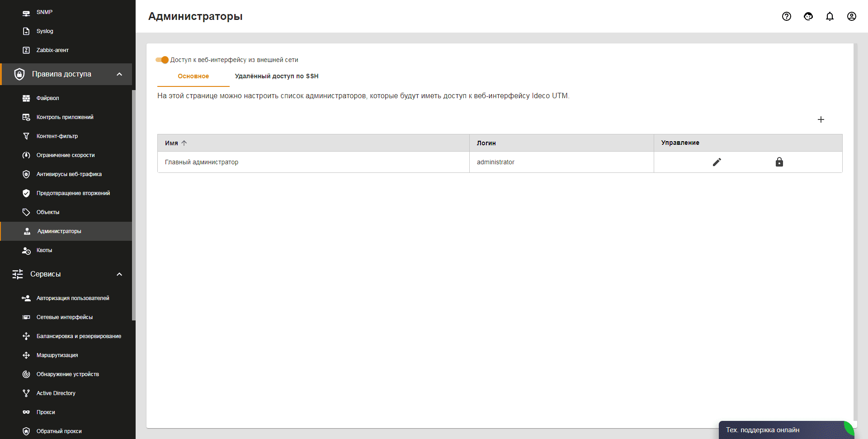Viewport: 868px width, 439px height.
Task: Open Сервисы section header
Action: (66, 274)
